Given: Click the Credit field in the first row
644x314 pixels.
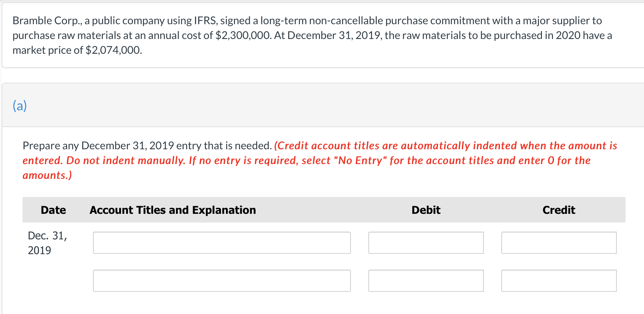Looking at the screenshot, I should (x=558, y=242).
